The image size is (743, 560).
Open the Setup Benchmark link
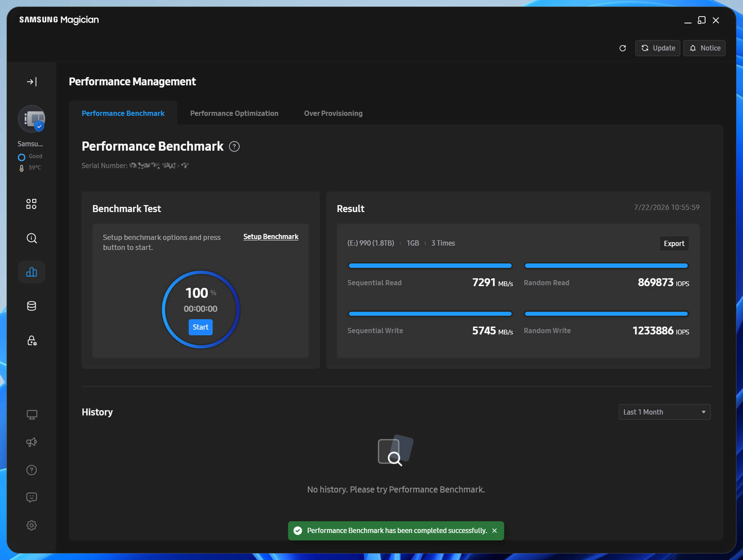tap(271, 236)
